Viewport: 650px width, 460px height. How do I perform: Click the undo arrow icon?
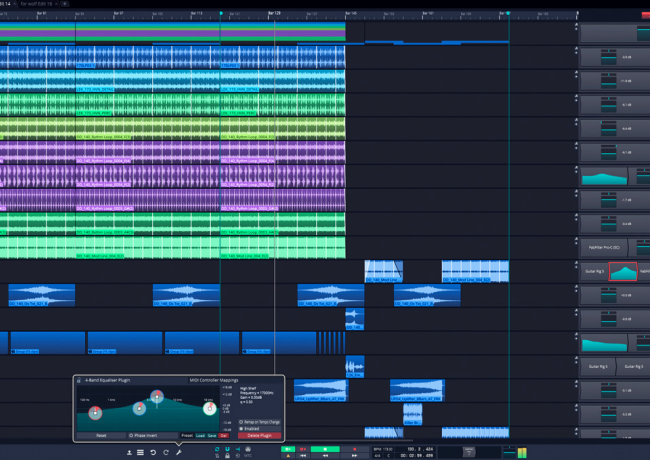[x=153, y=452]
